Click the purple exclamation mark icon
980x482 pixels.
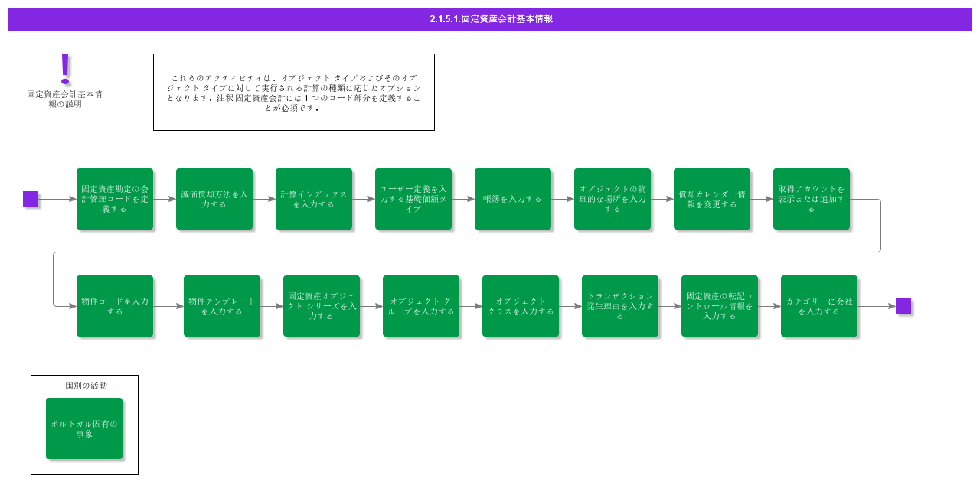[65, 68]
